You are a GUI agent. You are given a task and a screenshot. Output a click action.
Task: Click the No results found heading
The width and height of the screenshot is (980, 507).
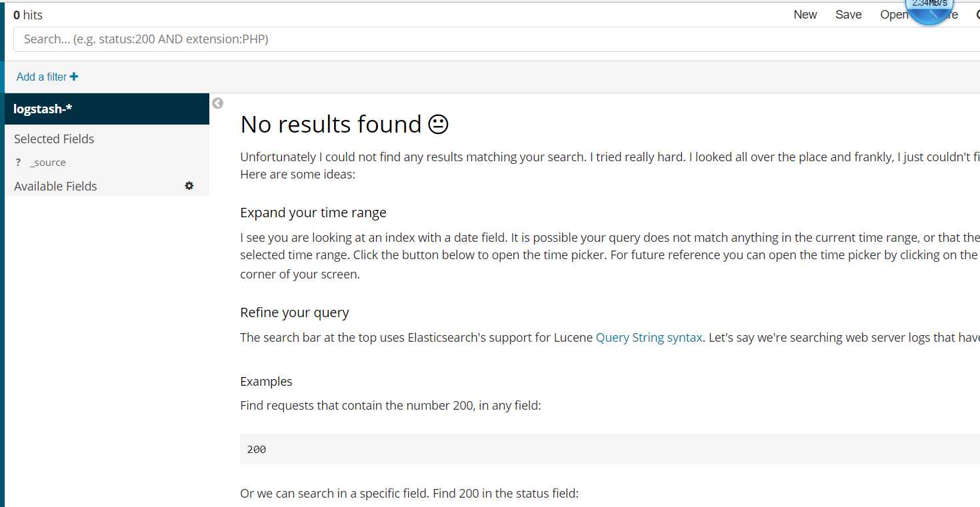pyautogui.click(x=344, y=125)
